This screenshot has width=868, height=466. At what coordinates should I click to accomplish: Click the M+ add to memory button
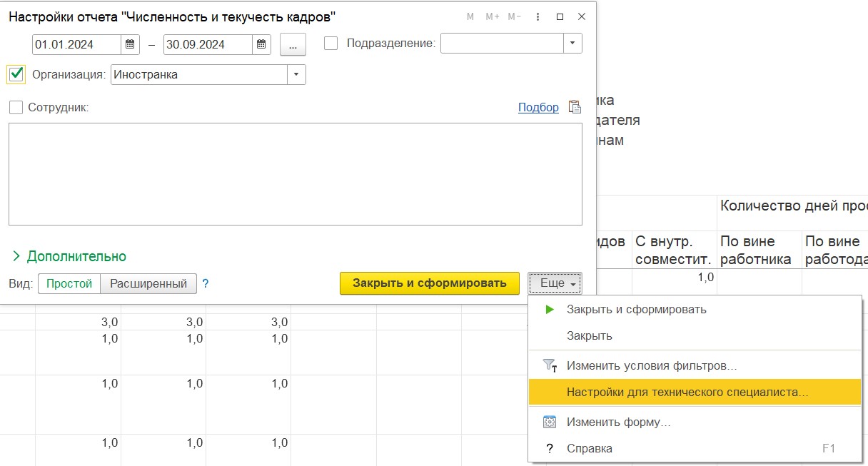tap(493, 16)
